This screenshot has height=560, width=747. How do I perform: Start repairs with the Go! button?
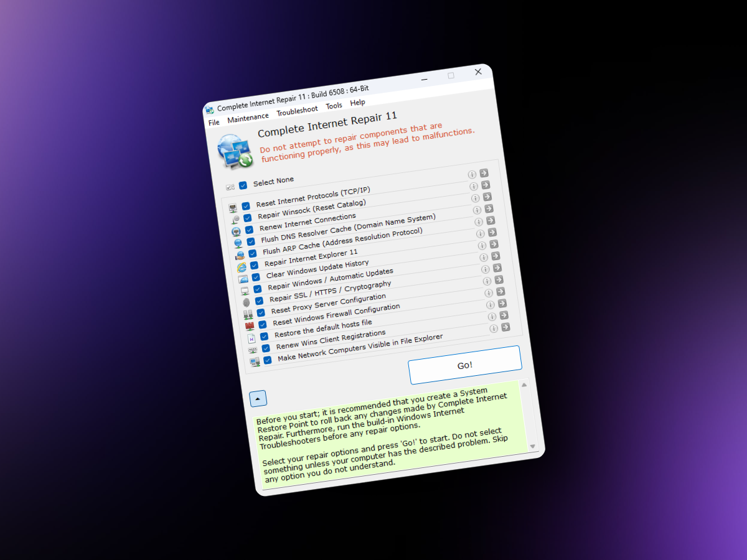[x=465, y=365]
